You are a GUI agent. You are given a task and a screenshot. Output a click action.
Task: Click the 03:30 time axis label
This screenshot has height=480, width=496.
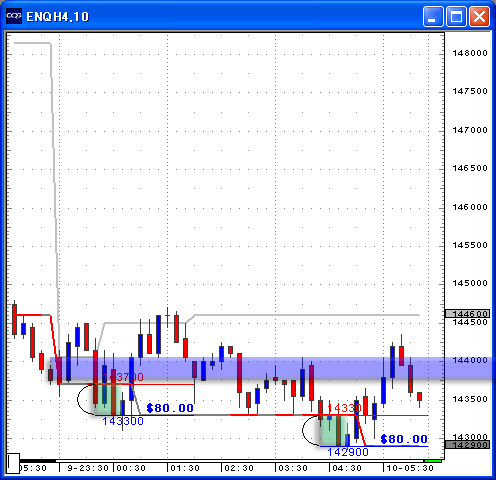point(293,468)
